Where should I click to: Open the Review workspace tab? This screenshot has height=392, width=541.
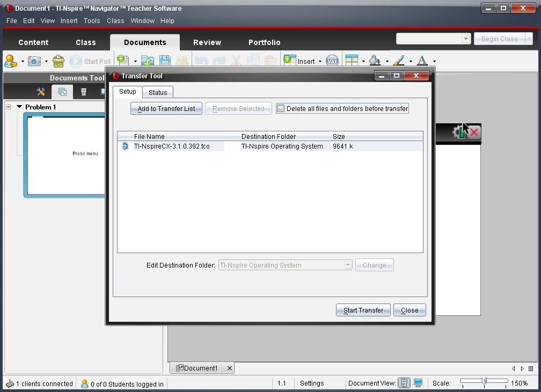(x=207, y=42)
